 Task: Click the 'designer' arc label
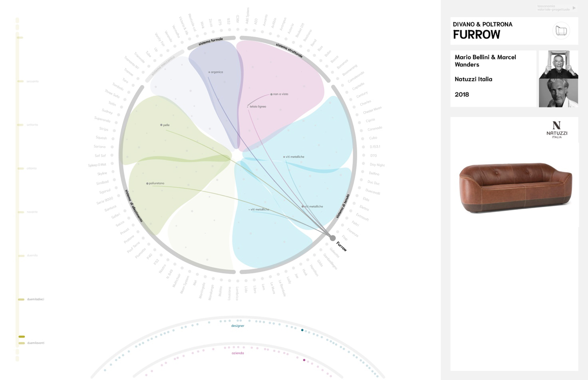pyautogui.click(x=238, y=326)
